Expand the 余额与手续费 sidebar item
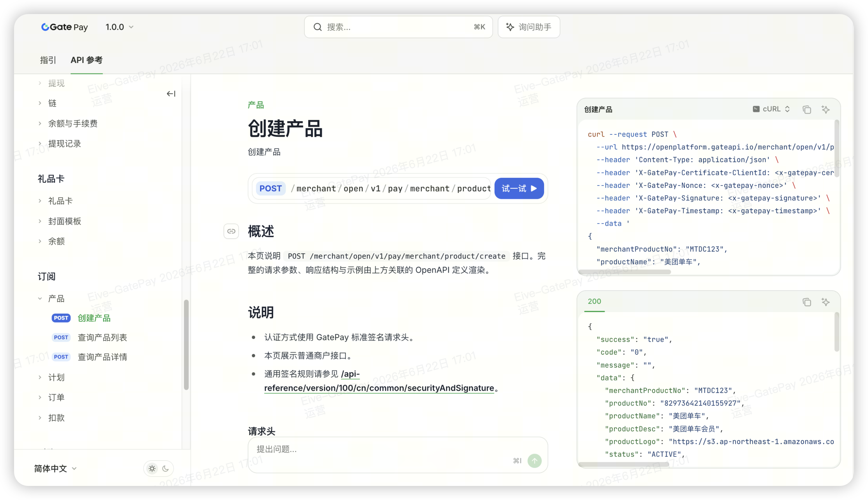The image size is (868, 500). 73,123
